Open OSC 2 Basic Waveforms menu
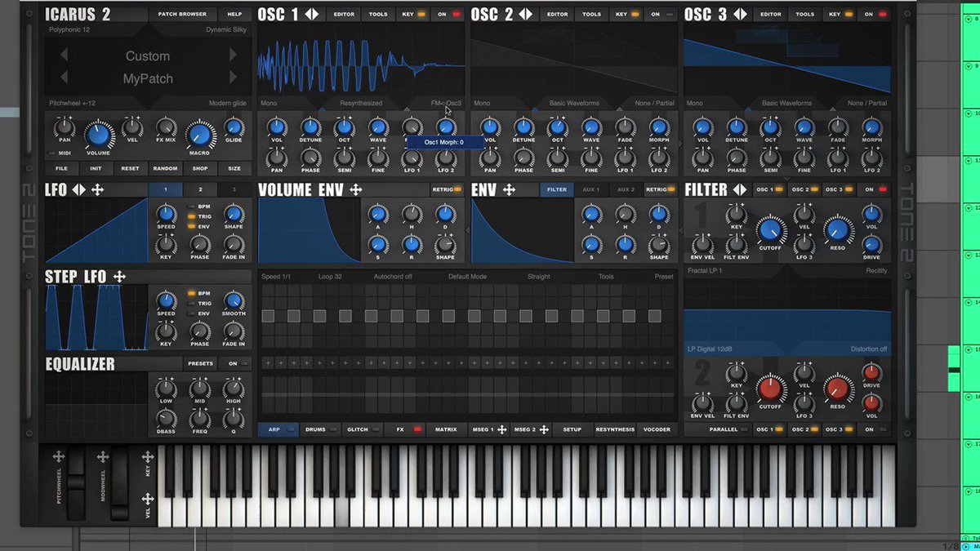Screen dimensions: 980x551 click(573, 104)
